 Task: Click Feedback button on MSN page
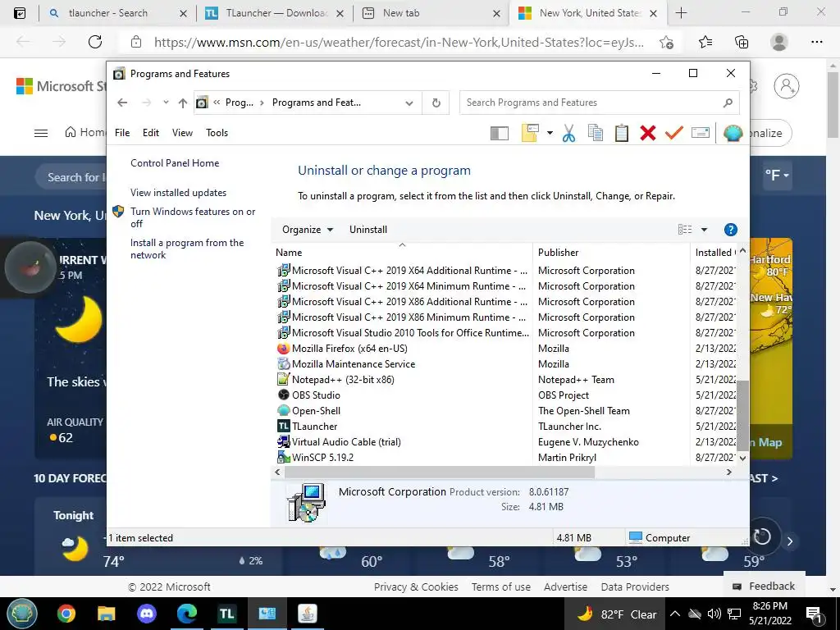tap(764, 586)
